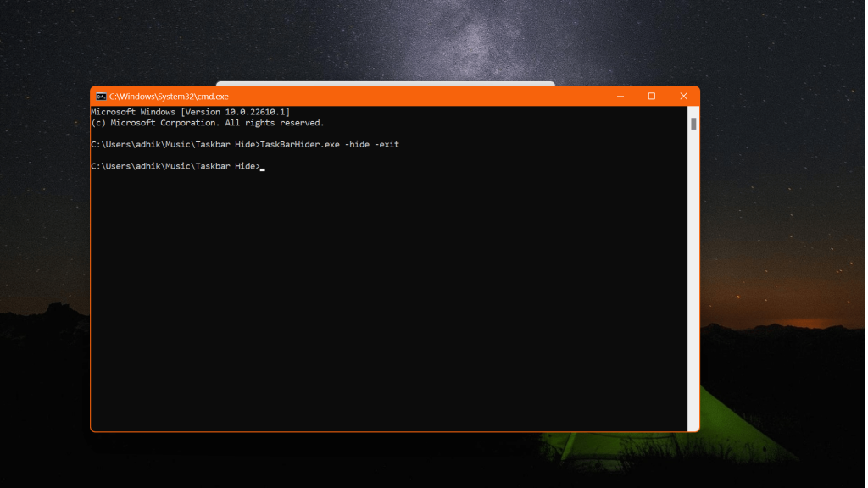Screen dimensions: 868x488
Task: Click the last empty prompt line ending in "Taskbar Hide>"
Action: click(x=176, y=166)
